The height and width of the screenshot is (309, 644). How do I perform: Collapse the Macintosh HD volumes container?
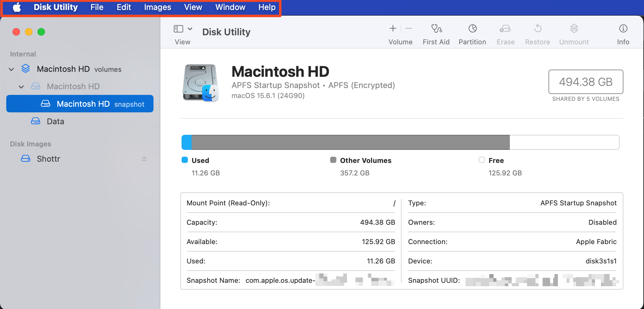pos(12,69)
